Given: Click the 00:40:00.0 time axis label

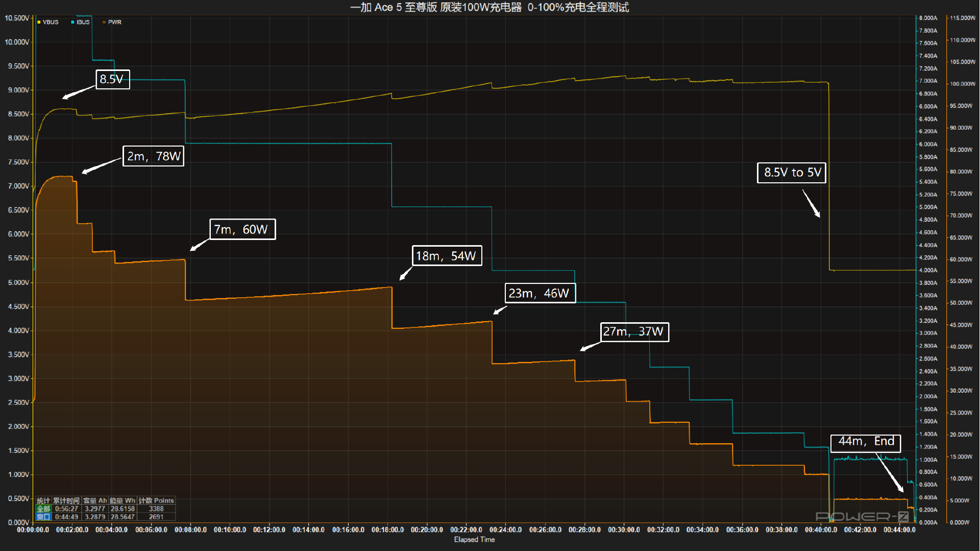Looking at the screenshot, I should point(821,530).
